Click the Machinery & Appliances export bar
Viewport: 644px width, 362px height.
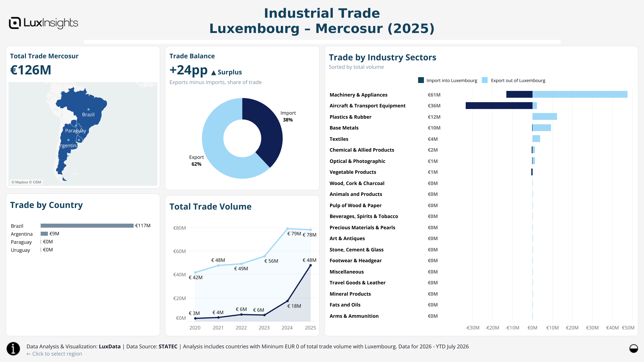click(580, 95)
